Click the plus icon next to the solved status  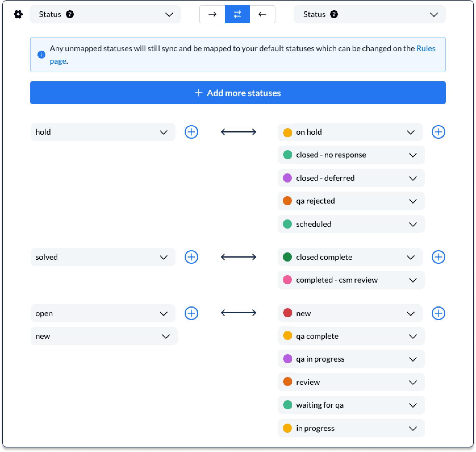tap(192, 257)
